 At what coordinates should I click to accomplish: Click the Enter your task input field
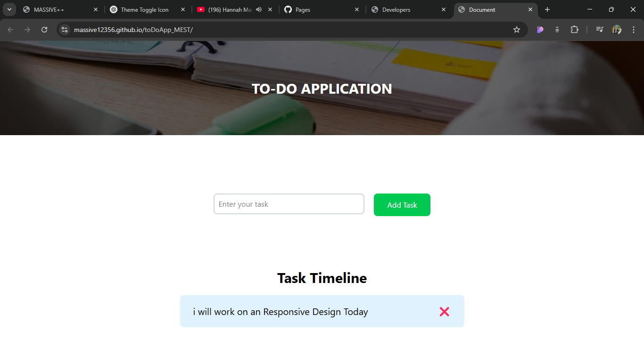point(289,204)
